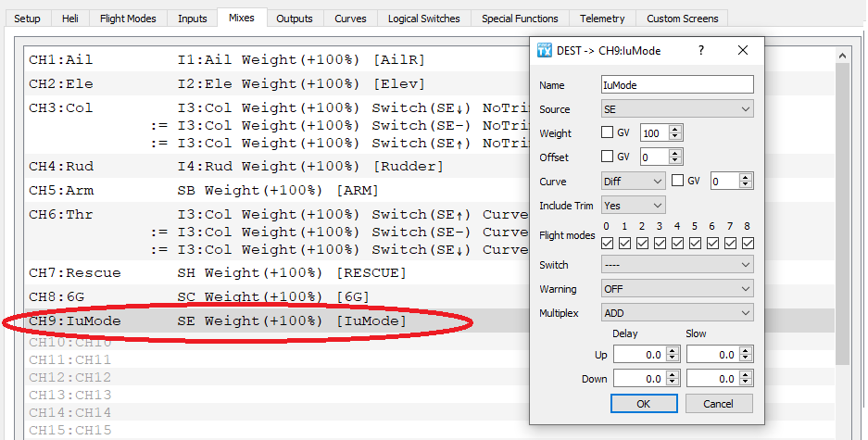868x440 pixels.
Task: Confirm the mix with OK button
Action: point(643,404)
